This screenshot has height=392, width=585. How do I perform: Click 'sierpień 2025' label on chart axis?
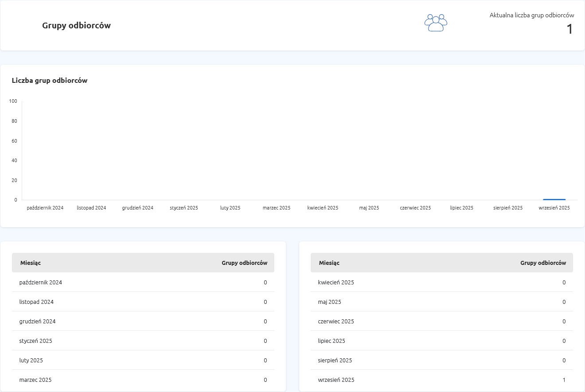(507, 208)
